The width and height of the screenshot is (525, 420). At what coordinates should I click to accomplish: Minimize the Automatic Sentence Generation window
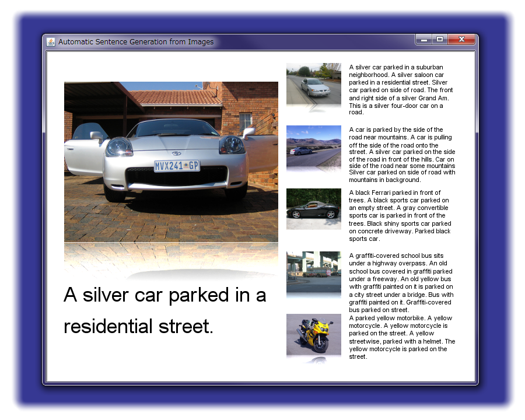coord(424,40)
